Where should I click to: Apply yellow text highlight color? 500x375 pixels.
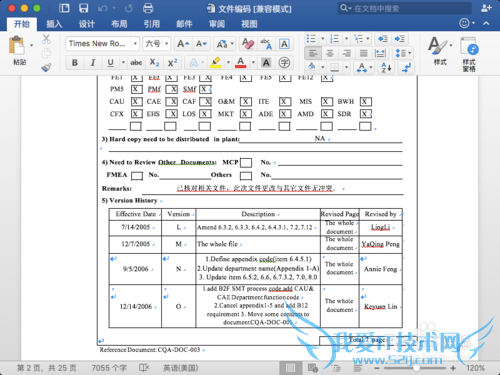point(216,63)
